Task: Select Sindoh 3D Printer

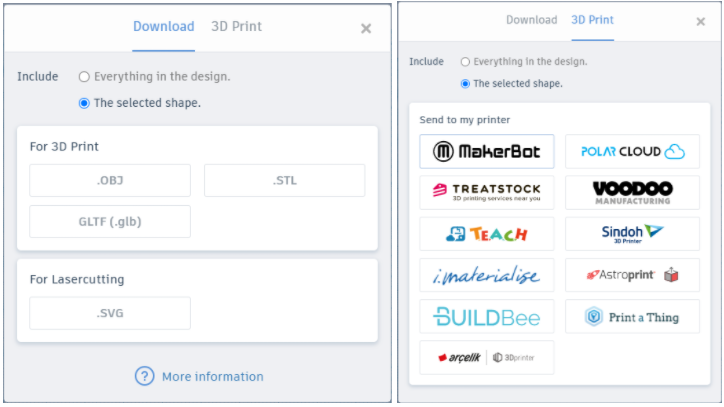Action: point(632,234)
